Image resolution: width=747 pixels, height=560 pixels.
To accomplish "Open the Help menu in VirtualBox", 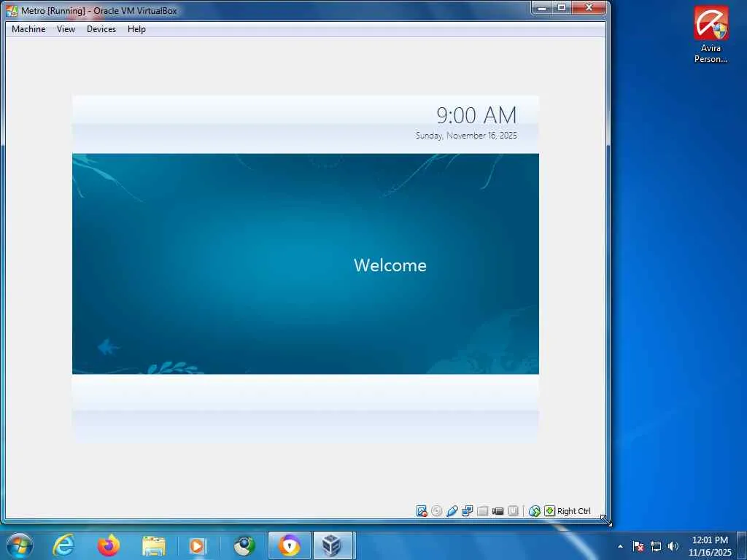I will click(x=136, y=29).
